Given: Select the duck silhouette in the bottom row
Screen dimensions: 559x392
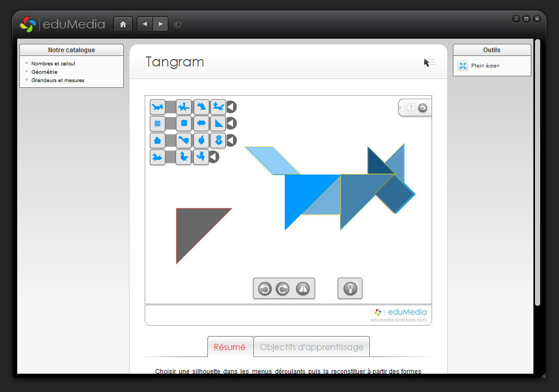Looking at the screenshot, I should click(183, 157).
